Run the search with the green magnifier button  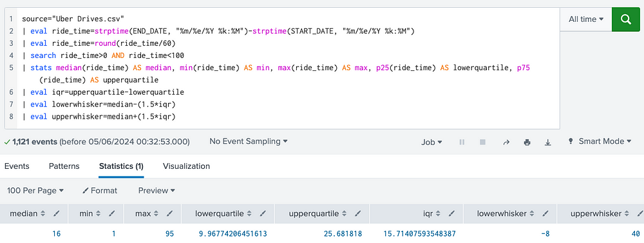[625, 19]
